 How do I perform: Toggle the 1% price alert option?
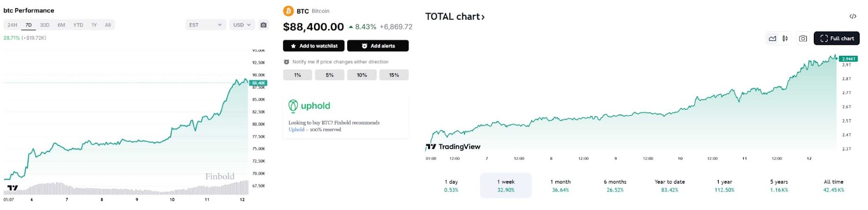297,75
